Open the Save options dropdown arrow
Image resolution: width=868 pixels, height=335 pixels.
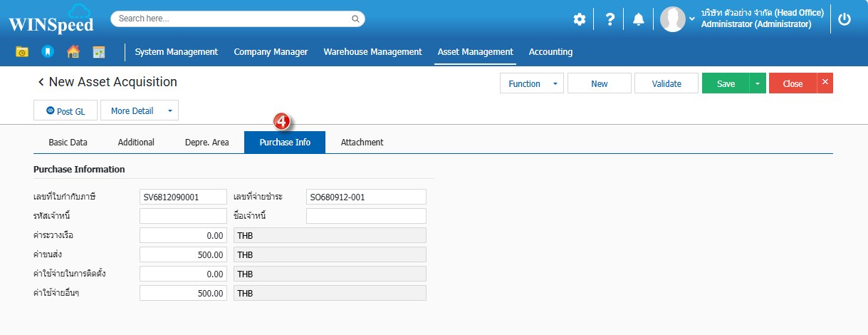[758, 83]
